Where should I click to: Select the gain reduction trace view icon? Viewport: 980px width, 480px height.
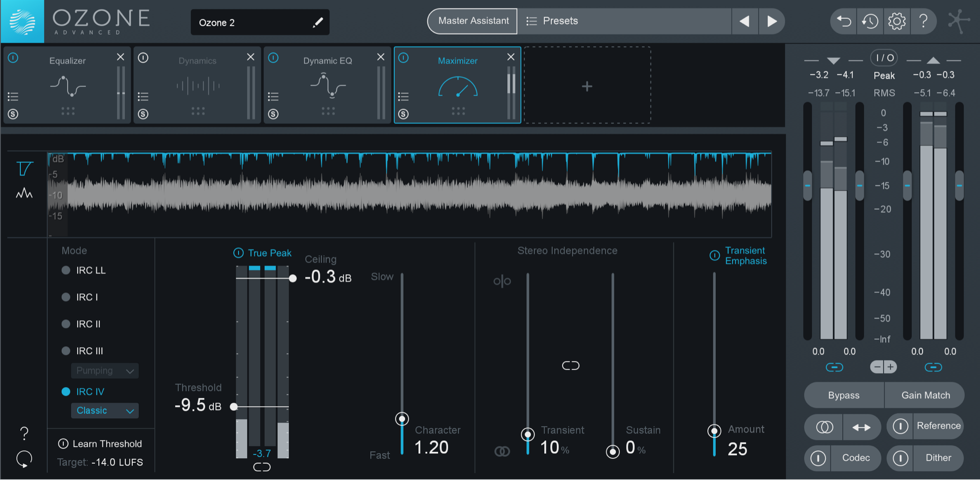24,169
